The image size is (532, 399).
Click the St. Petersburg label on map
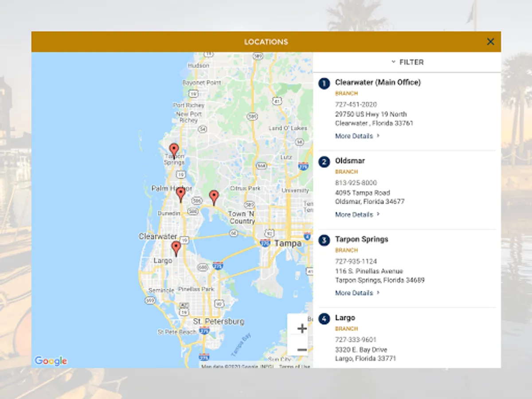(219, 321)
